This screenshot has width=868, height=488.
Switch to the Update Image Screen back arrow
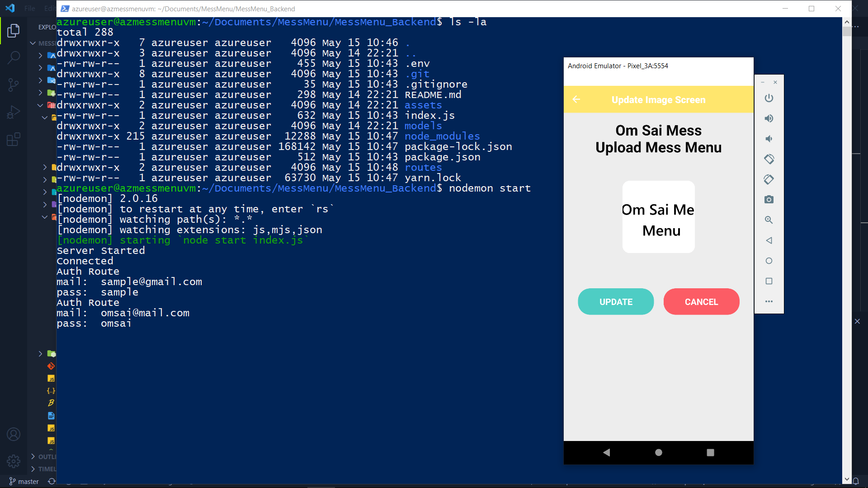pyautogui.click(x=576, y=99)
